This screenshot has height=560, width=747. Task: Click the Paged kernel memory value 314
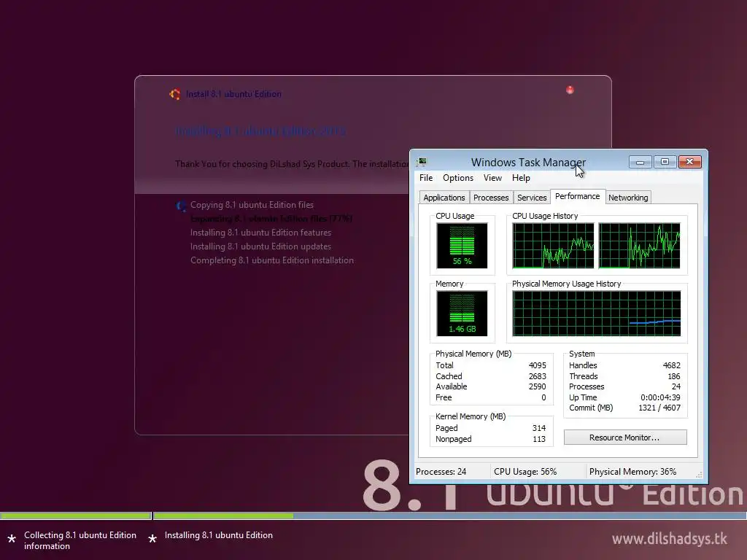click(x=539, y=428)
